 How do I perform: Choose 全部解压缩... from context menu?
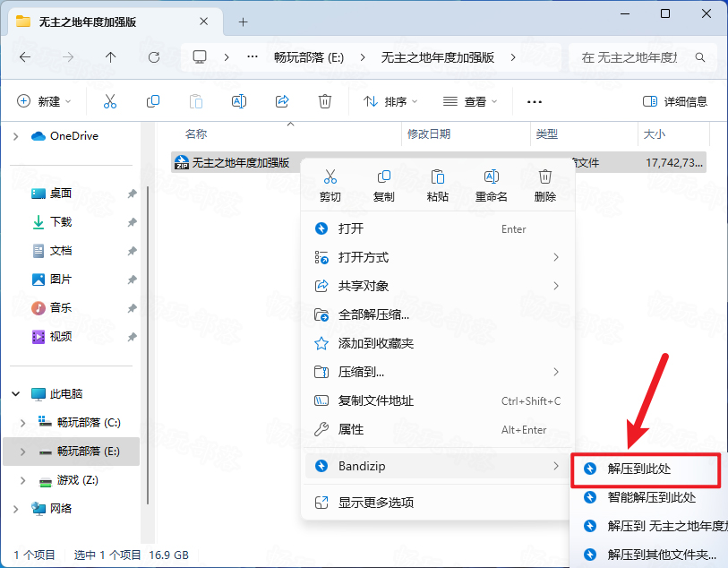[438, 314]
